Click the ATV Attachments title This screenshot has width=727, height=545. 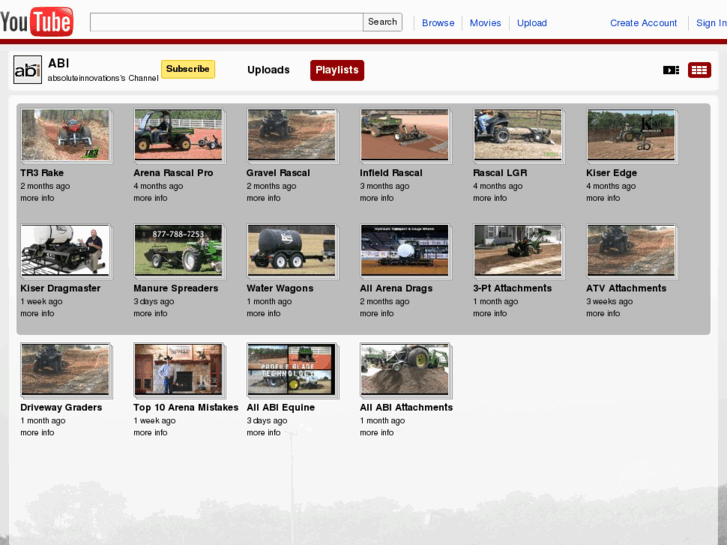[626, 289]
